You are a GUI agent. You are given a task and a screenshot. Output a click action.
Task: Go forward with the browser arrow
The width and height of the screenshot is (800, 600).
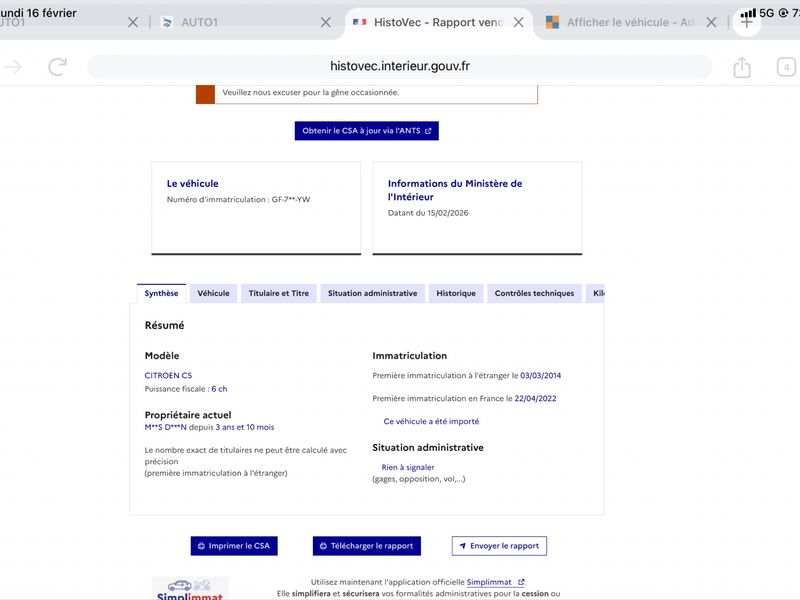(13, 67)
